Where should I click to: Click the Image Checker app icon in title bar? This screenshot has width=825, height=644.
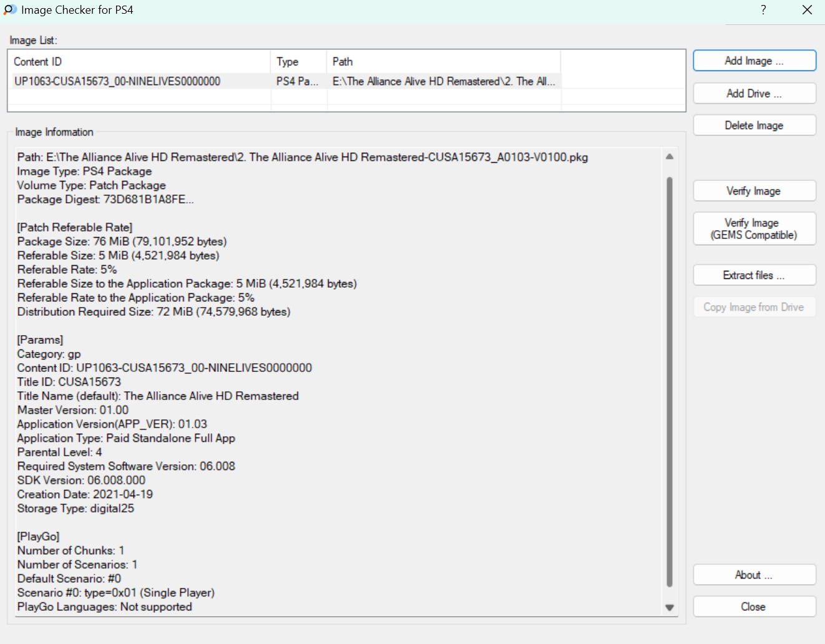coord(10,10)
